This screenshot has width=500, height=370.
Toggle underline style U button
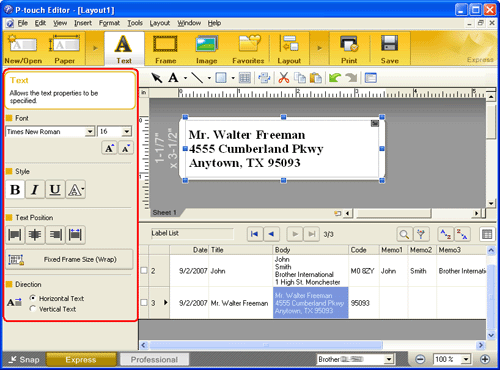click(55, 190)
